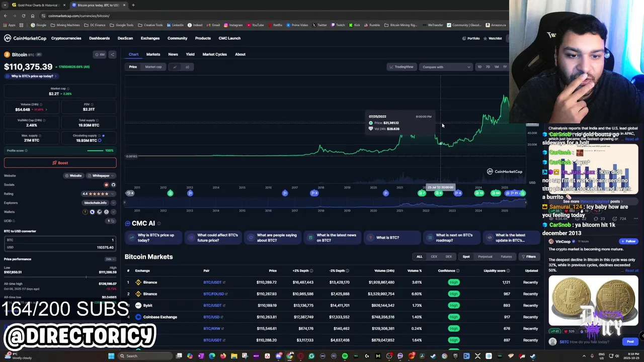644x362 pixels.
Task: Open the TradingView chart button
Action: (x=401, y=67)
